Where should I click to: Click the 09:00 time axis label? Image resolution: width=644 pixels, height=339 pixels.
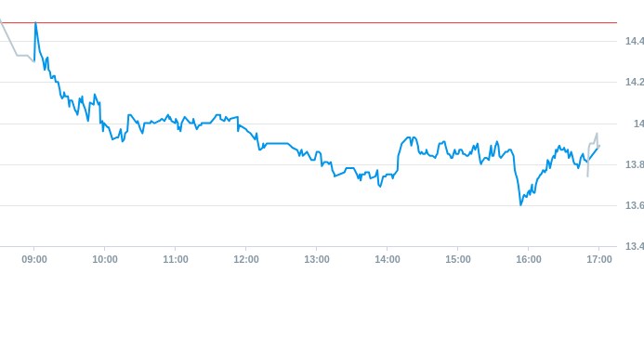point(34,260)
